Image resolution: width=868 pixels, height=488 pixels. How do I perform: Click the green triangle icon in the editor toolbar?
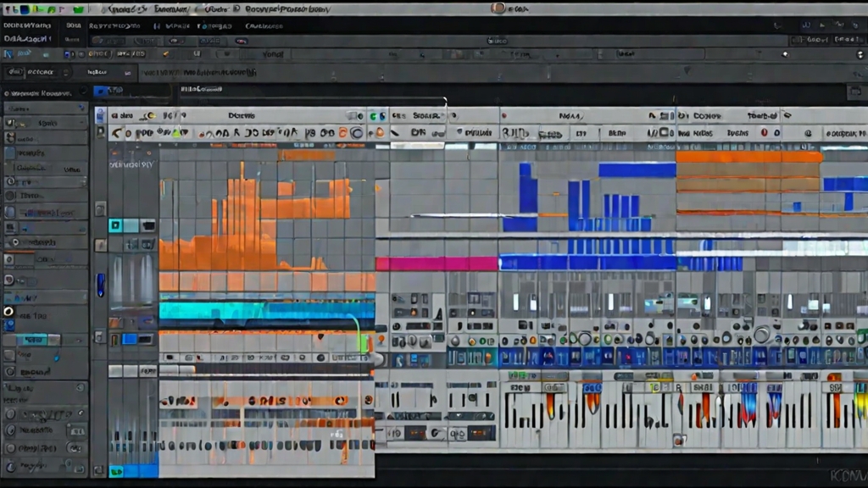coord(176,133)
